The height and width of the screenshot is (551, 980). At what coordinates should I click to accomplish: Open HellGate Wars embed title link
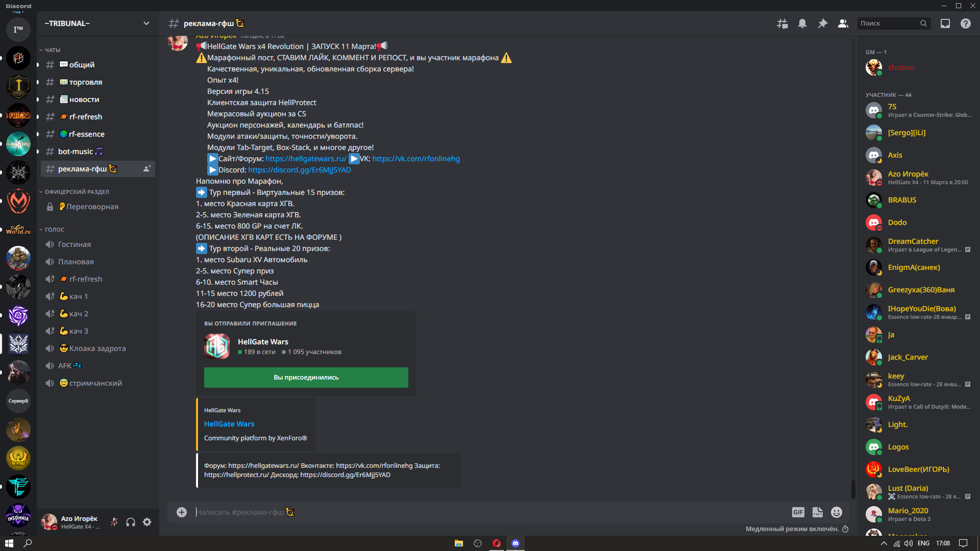(229, 424)
